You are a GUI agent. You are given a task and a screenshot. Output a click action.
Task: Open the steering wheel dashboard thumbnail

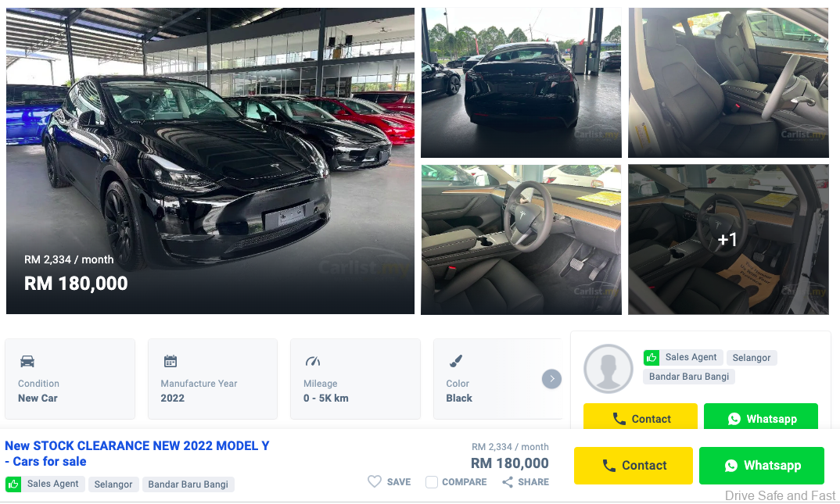(521, 240)
